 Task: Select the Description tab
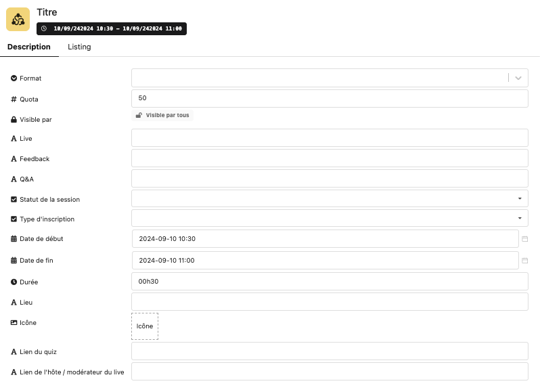(x=29, y=47)
